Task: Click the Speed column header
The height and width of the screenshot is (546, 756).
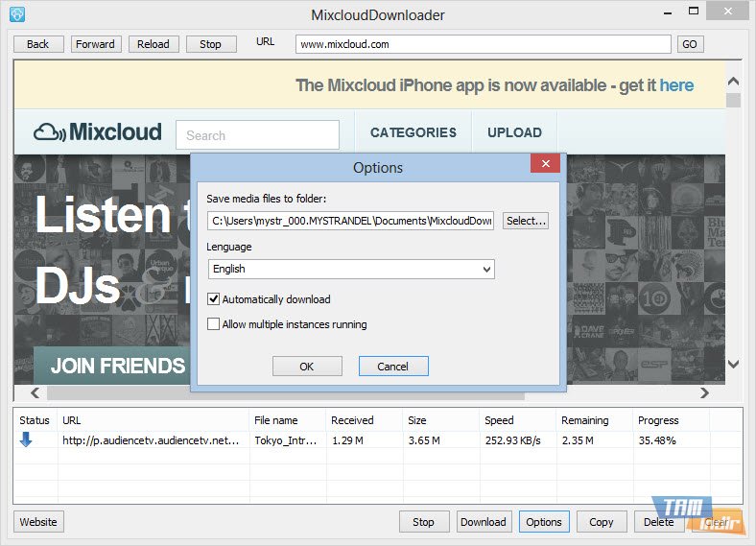Action: tap(518, 420)
